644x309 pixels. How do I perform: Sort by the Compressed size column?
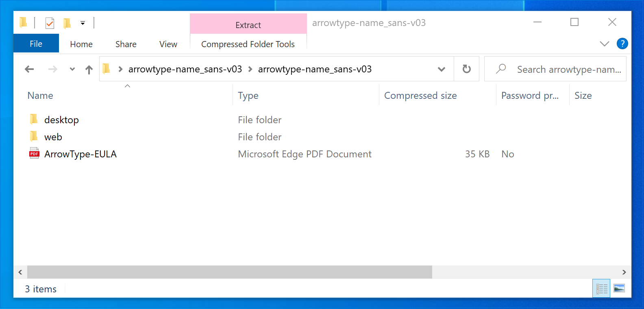(x=420, y=96)
